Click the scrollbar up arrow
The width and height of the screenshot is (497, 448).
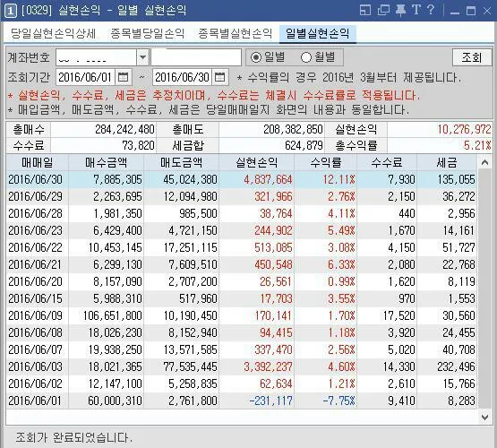(484, 163)
